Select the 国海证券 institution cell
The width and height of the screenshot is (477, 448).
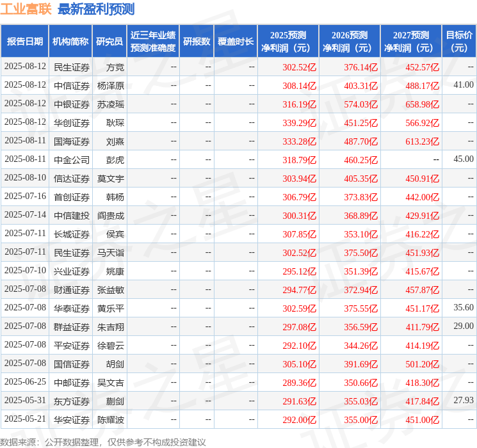point(72,141)
